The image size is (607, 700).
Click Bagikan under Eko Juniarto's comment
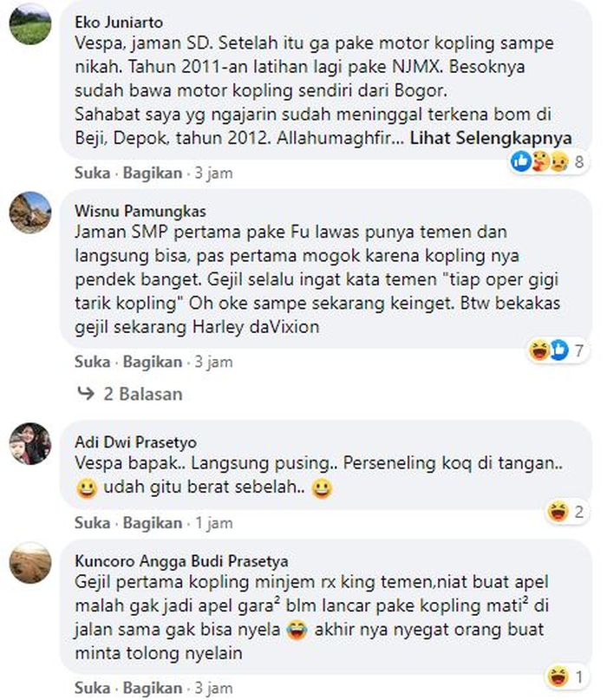point(153,173)
